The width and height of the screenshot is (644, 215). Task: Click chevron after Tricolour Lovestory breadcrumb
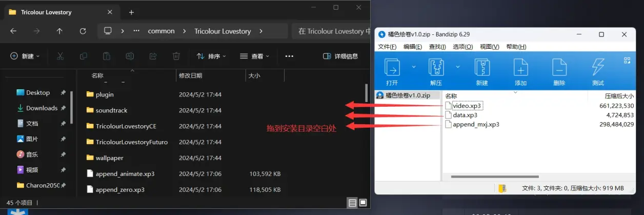pyautogui.click(x=261, y=31)
